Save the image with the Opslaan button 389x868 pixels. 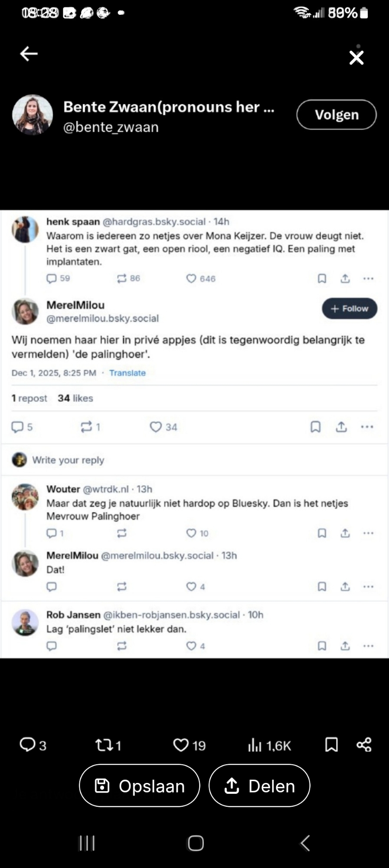(x=139, y=786)
